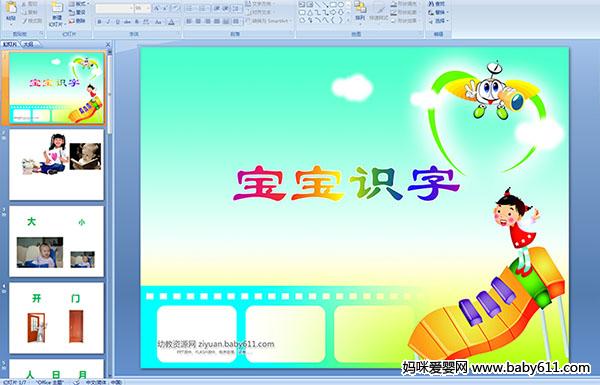Click the Columns icon in paragraph group

[236, 21]
